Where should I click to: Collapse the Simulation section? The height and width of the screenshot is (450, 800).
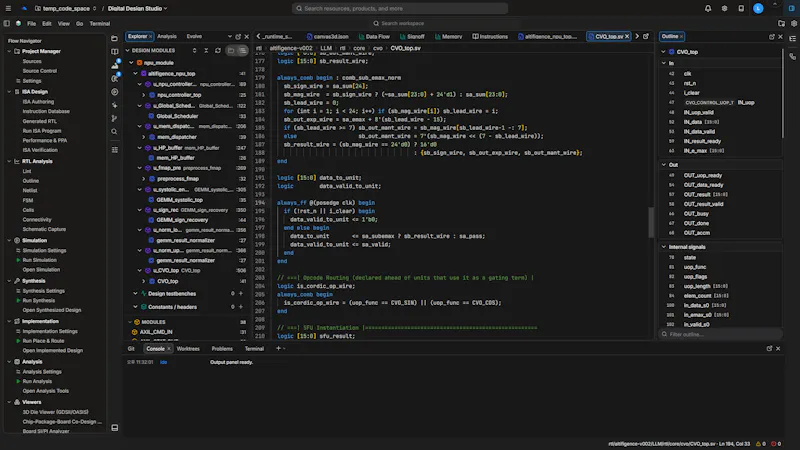point(9,240)
